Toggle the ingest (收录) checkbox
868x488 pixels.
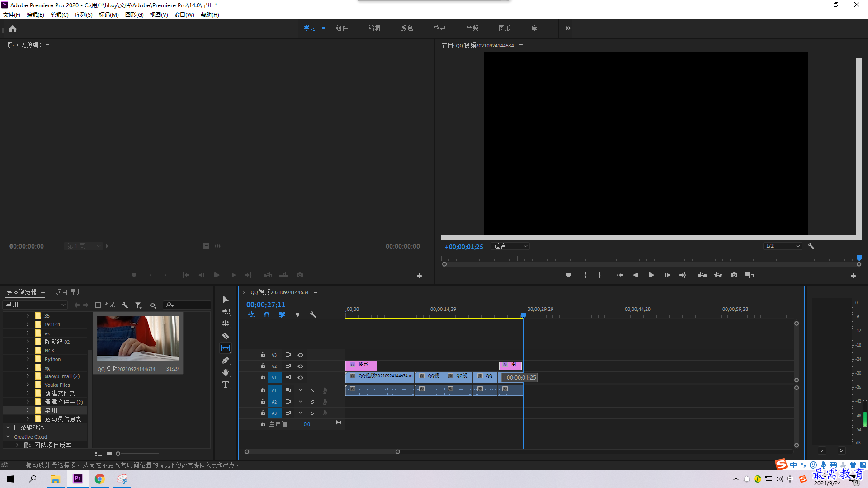pos(98,305)
